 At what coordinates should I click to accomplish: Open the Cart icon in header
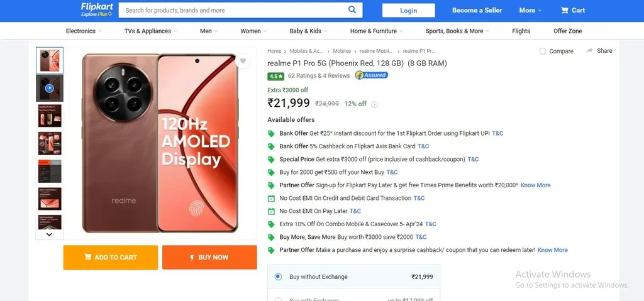pyautogui.click(x=565, y=10)
